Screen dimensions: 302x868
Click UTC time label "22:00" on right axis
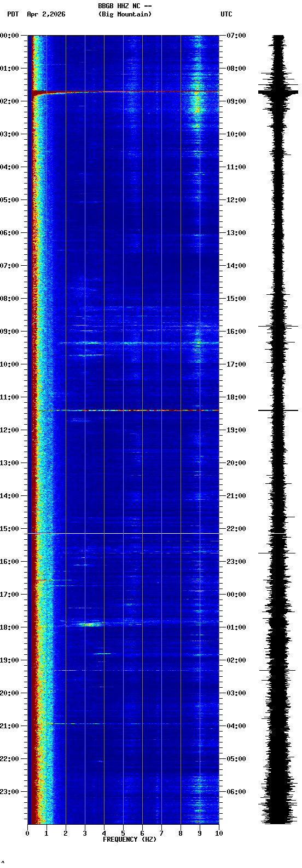pos(236,529)
